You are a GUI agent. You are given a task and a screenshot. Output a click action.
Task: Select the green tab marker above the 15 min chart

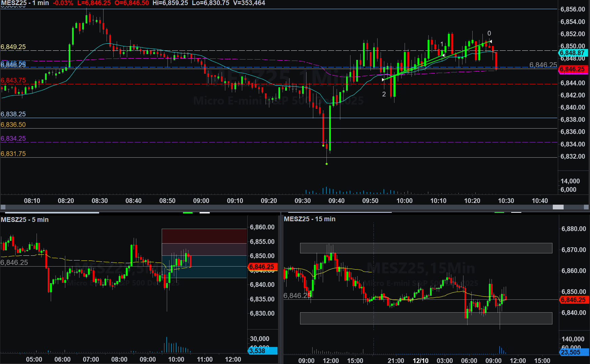click(499, 212)
